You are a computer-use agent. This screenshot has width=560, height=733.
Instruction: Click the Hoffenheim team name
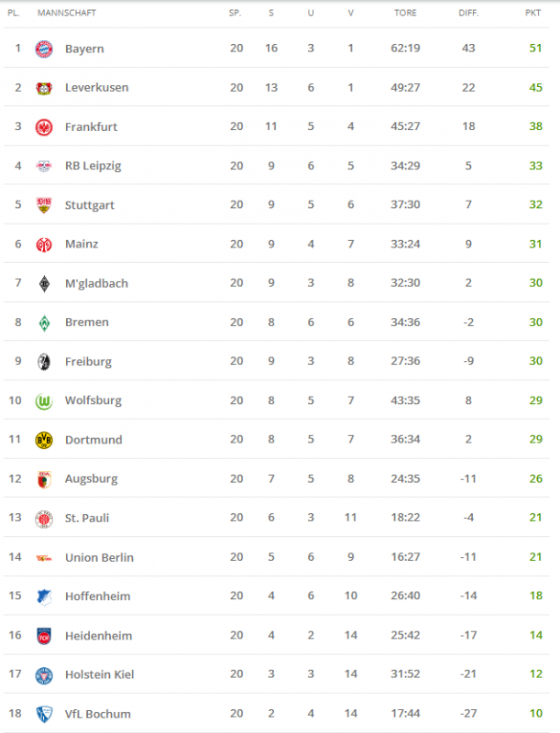98,596
